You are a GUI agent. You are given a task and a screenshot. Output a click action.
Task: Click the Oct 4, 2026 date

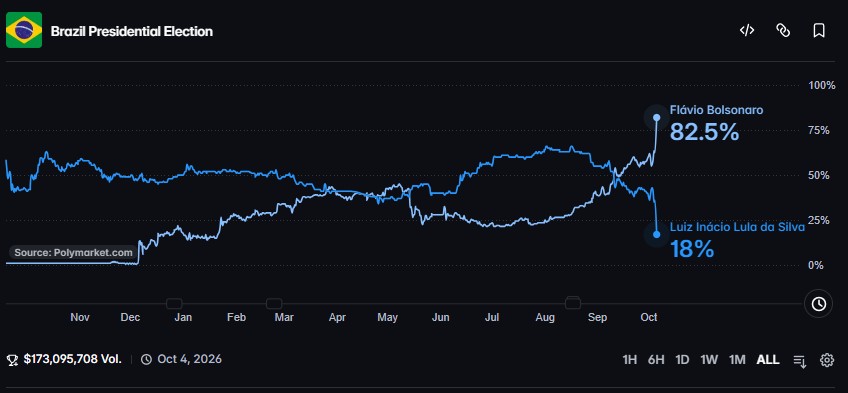(x=189, y=359)
